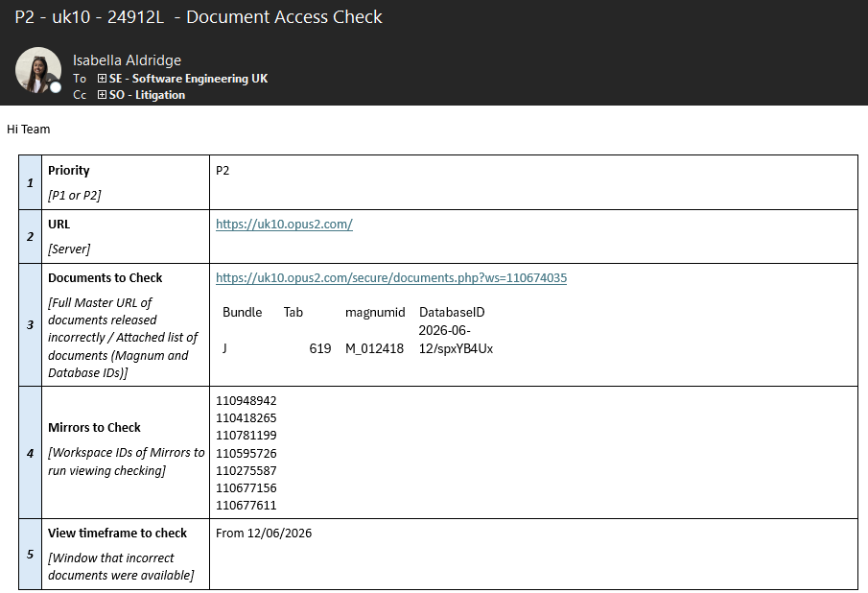Select mirror workspace ID 110948942
The height and width of the screenshot is (593, 868).
pyautogui.click(x=246, y=401)
